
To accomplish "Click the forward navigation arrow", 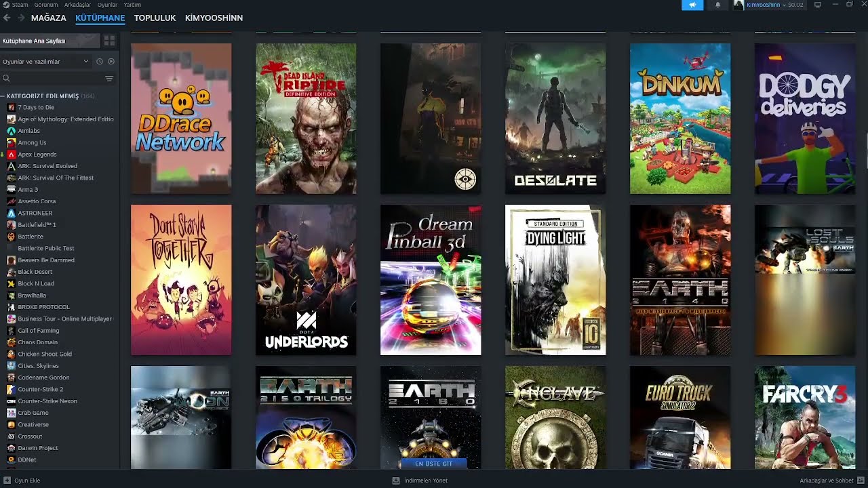I will (x=21, y=18).
